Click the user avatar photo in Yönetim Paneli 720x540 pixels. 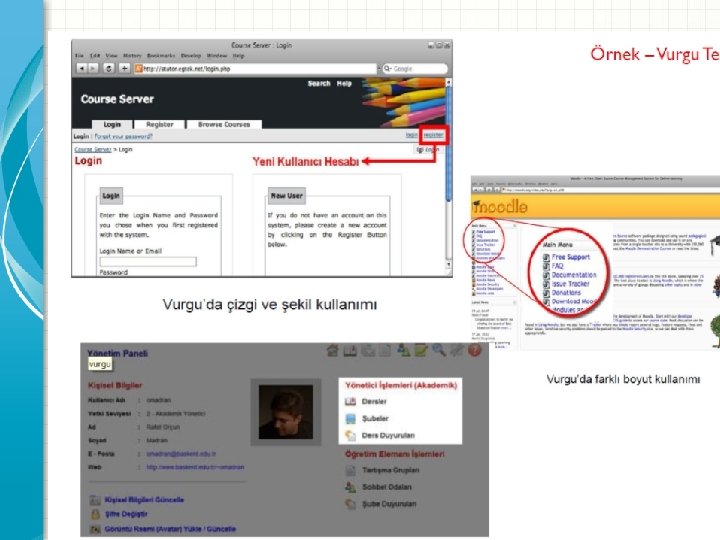tap(286, 412)
